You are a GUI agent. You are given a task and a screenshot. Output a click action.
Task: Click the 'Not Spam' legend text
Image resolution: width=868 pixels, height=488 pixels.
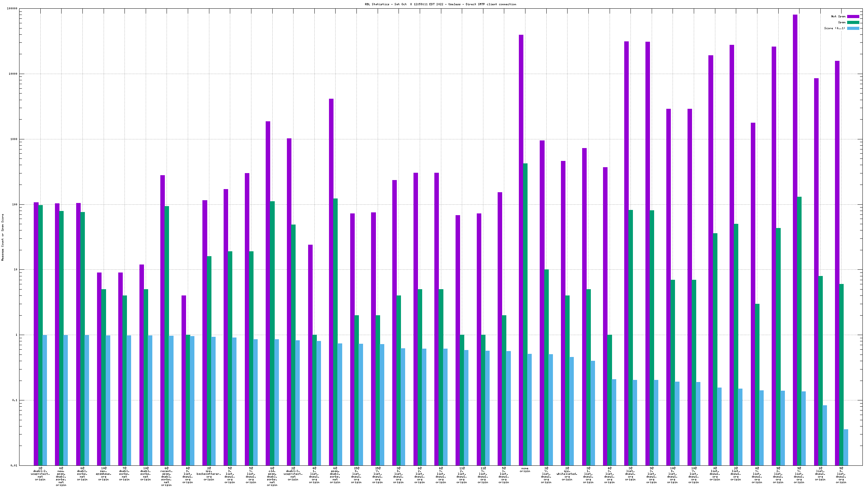838,16
